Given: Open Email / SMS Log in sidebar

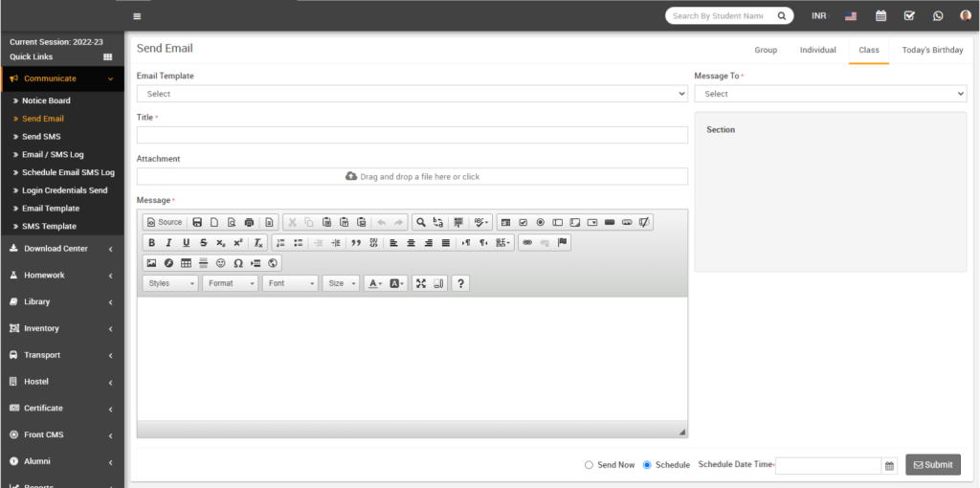Looking at the screenshot, I should pyautogui.click(x=53, y=154).
